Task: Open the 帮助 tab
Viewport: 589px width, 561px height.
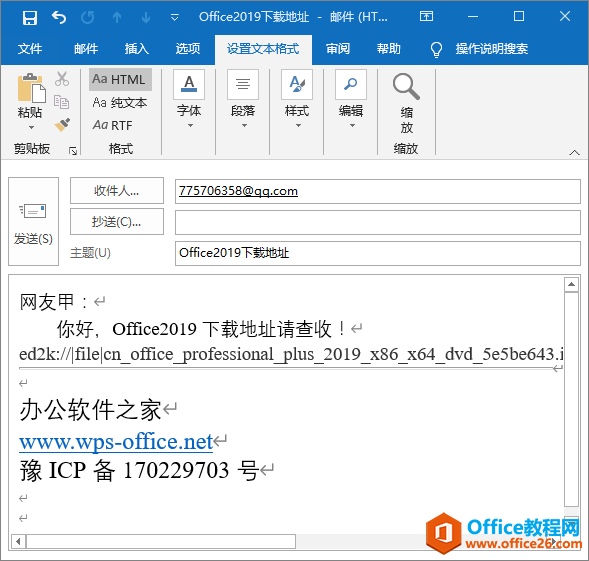Action: (x=388, y=49)
